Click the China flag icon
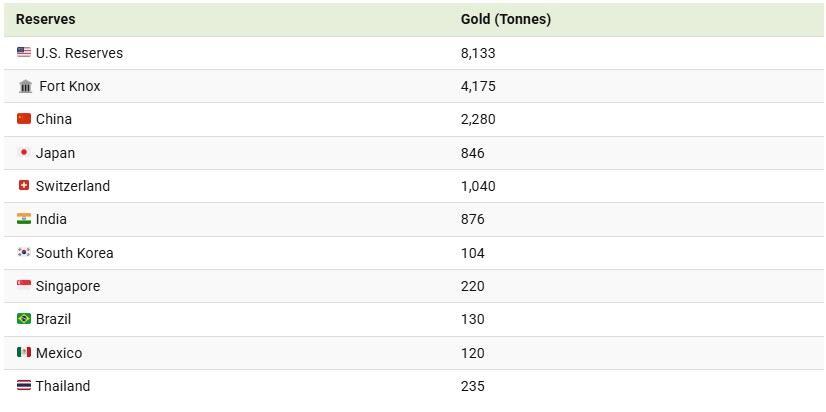The height and width of the screenshot is (412, 826). click(x=24, y=119)
